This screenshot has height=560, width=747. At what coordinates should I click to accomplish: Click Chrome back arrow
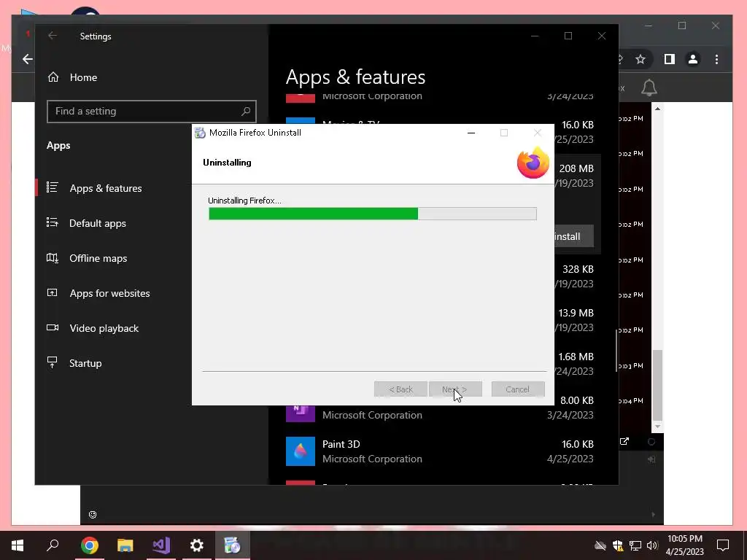[28, 59]
